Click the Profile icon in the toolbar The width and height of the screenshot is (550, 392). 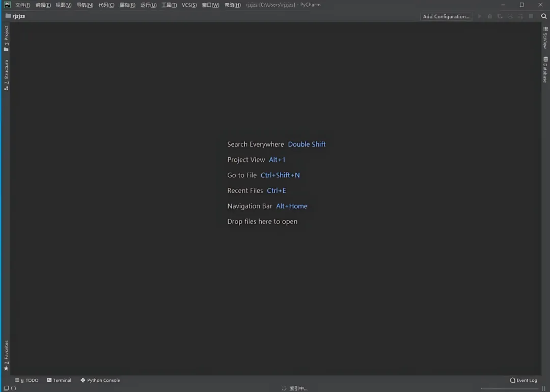(x=510, y=16)
